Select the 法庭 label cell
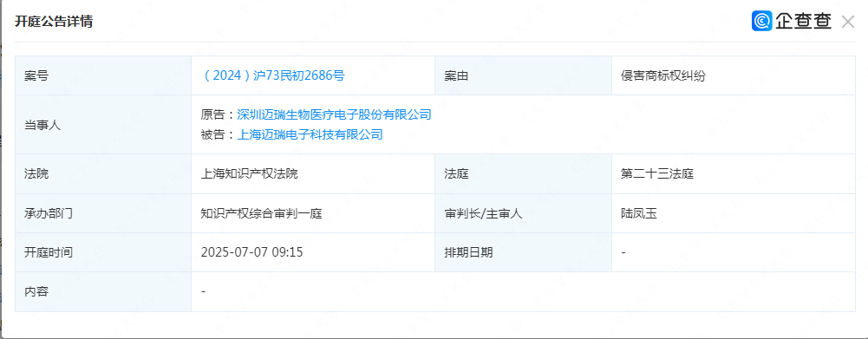This screenshot has width=868, height=339. (523, 174)
